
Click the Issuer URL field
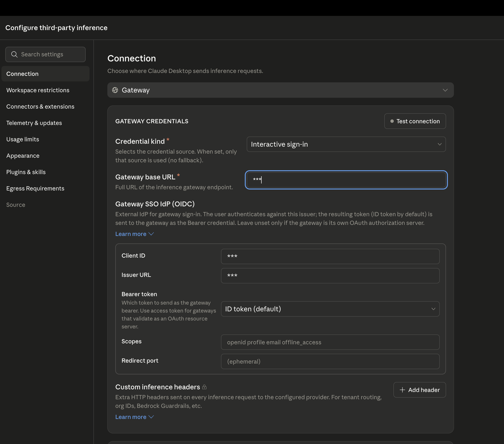tap(330, 275)
